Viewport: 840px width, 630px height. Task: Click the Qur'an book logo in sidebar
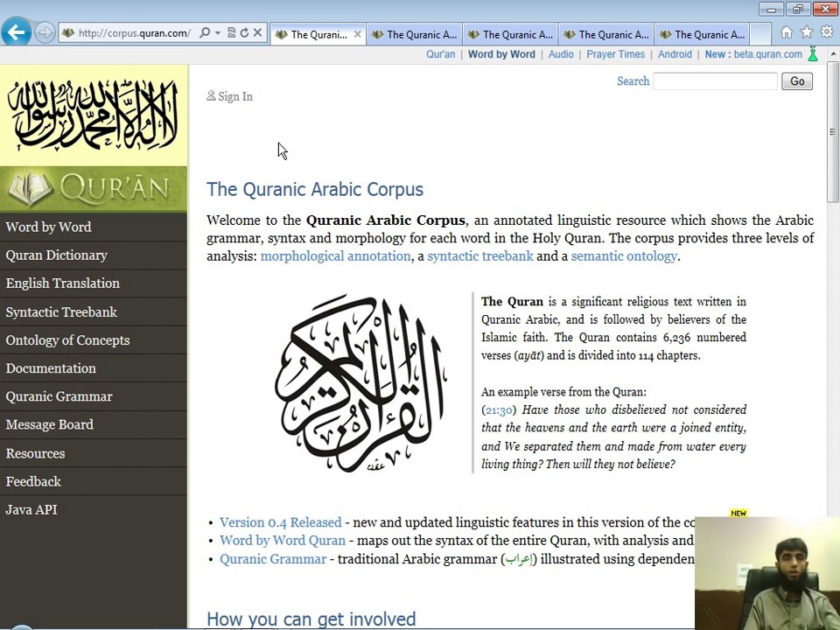tap(94, 189)
